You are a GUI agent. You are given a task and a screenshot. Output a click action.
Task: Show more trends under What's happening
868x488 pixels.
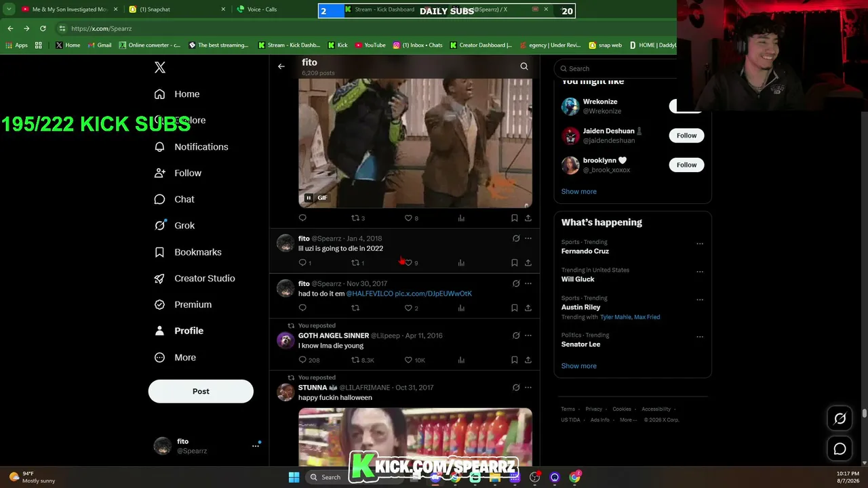579,366
